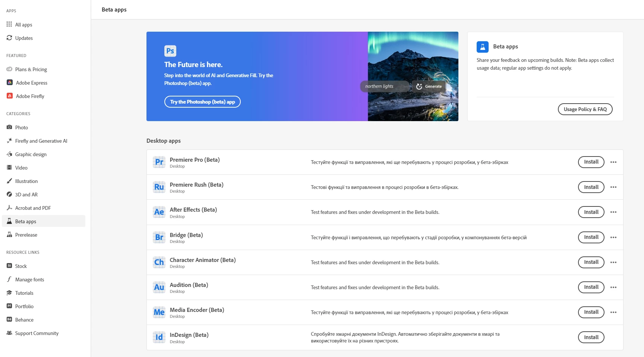Click the Audition (Beta) app name
This screenshot has height=357, width=644.
click(189, 285)
